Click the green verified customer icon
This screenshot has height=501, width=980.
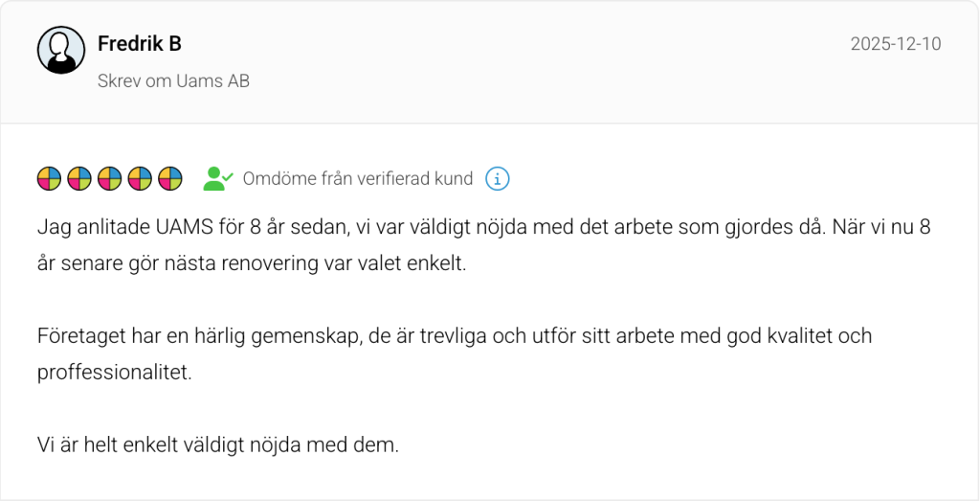[x=217, y=178]
